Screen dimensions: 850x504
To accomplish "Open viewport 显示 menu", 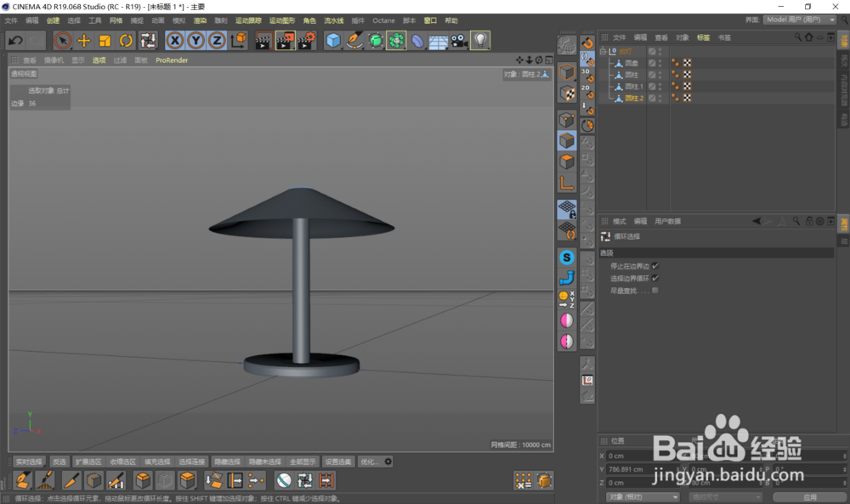I will (78, 60).
